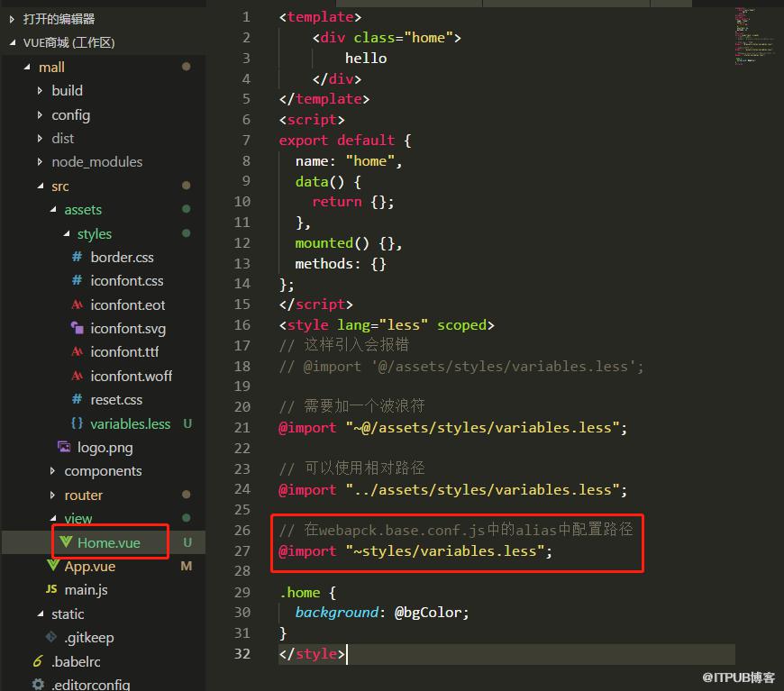Expand the dist folder arrow
The image size is (784, 691).
click(x=40, y=138)
